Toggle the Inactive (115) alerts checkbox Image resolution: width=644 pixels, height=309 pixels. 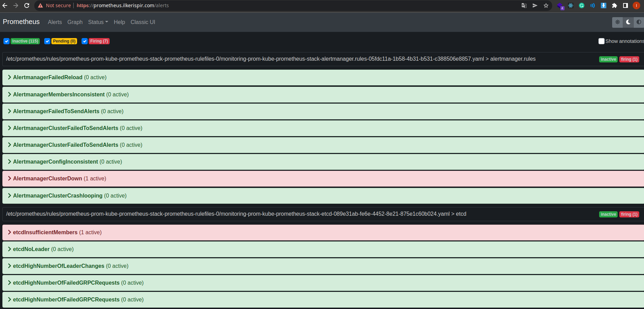click(7, 41)
